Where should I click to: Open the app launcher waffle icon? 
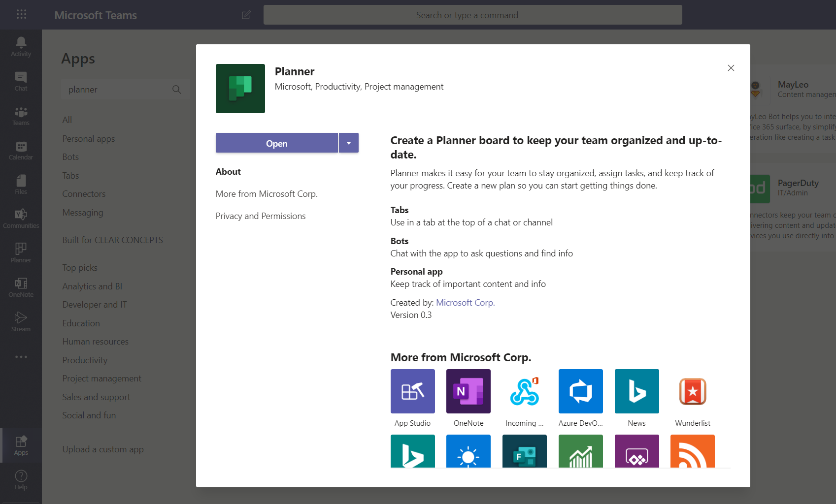pos(21,14)
